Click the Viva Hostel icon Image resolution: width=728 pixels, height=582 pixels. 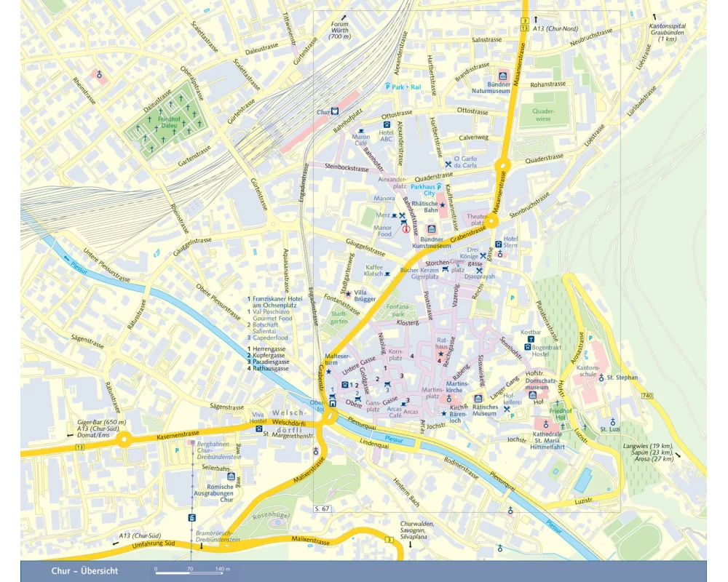(259, 428)
